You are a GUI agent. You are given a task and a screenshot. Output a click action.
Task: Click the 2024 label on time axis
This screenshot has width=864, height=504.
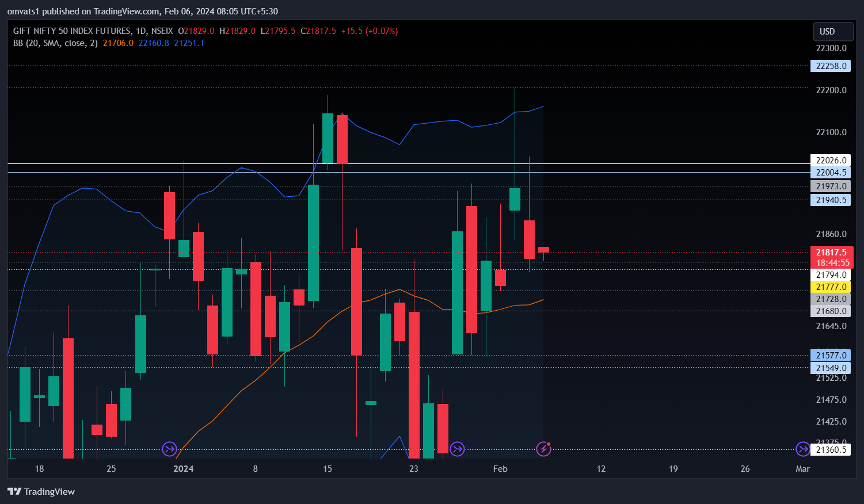(x=184, y=469)
